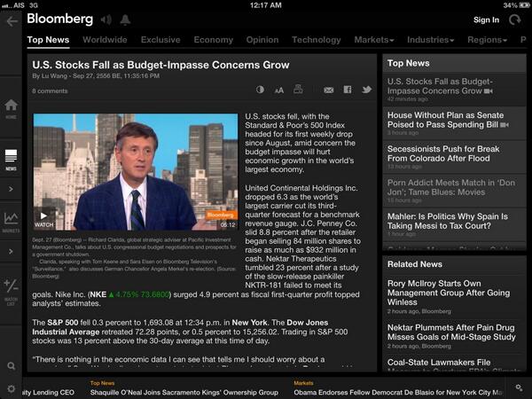Screen dimensions: 532x399
Task: Click video camera icon on 'House Without Plan' story
Action: coord(505,125)
